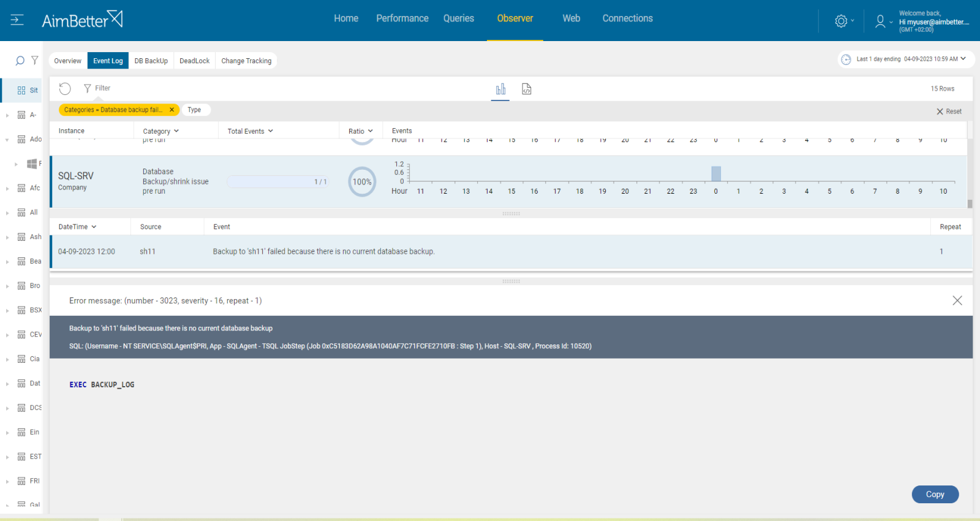Click the Copy button
980x521 pixels.
935,495
